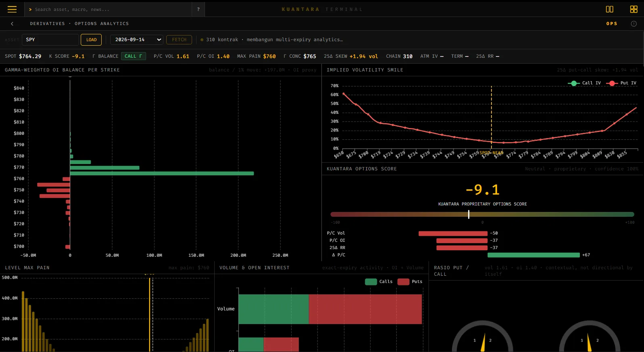Image resolution: width=644 pixels, height=352 pixels.
Task: Click the Γ CONC $765 stat
Action: click(x=300, y=56)
